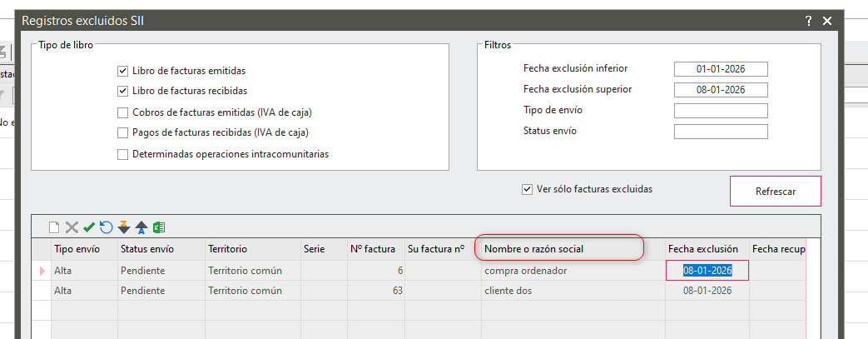Enable Pagos de facturas recibidas checkbox

coord(123,132)
